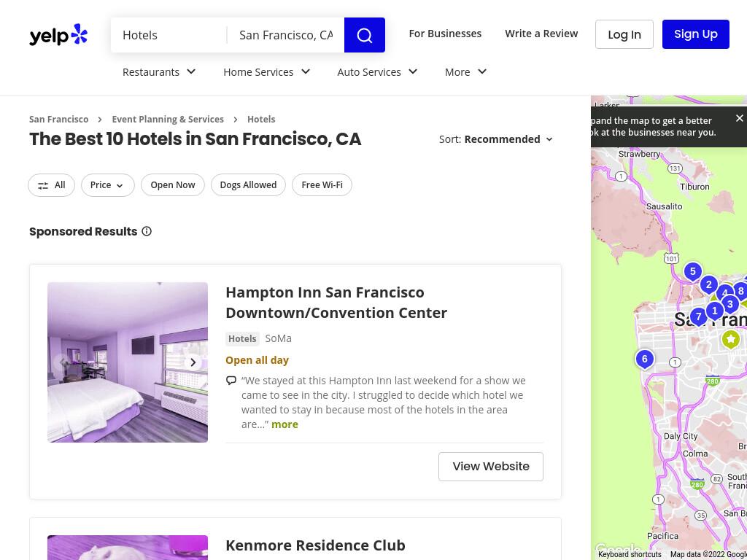The image size is (747, 560).
Task: Click the San Francisco, CA location field
Action: coord(286,35)
